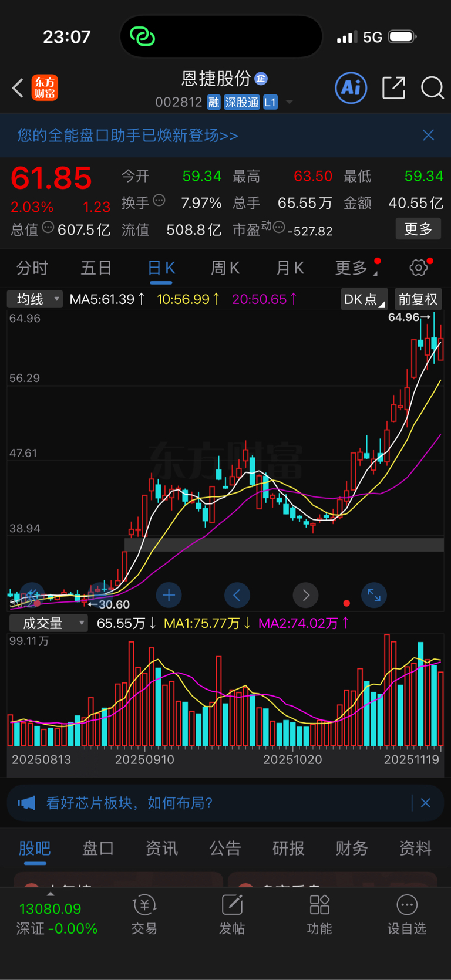Tap the info icon beside 换手
The width and height of the screenshot is (451, 980).
click(x=159, y=201)
